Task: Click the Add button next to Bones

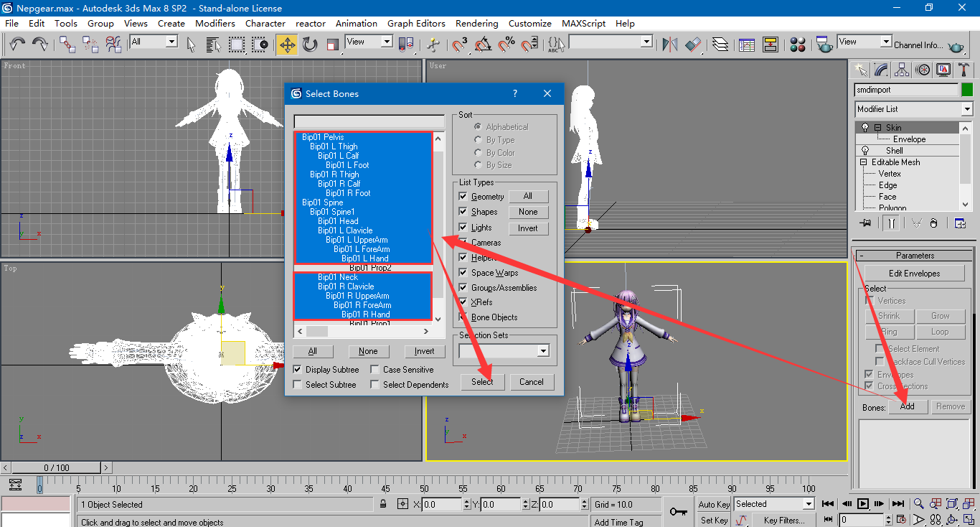Action: pos(908,406)
